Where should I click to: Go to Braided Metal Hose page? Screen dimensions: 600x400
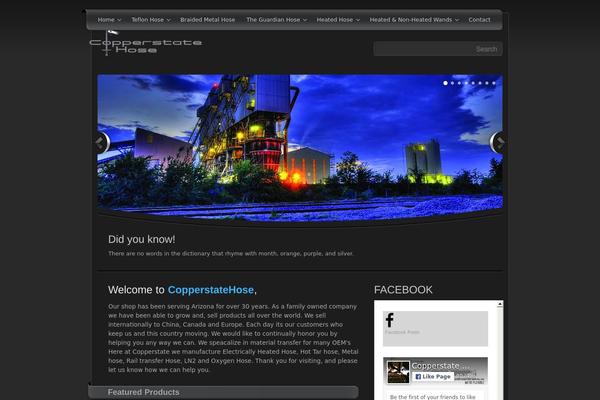click(x=208, y=20)
